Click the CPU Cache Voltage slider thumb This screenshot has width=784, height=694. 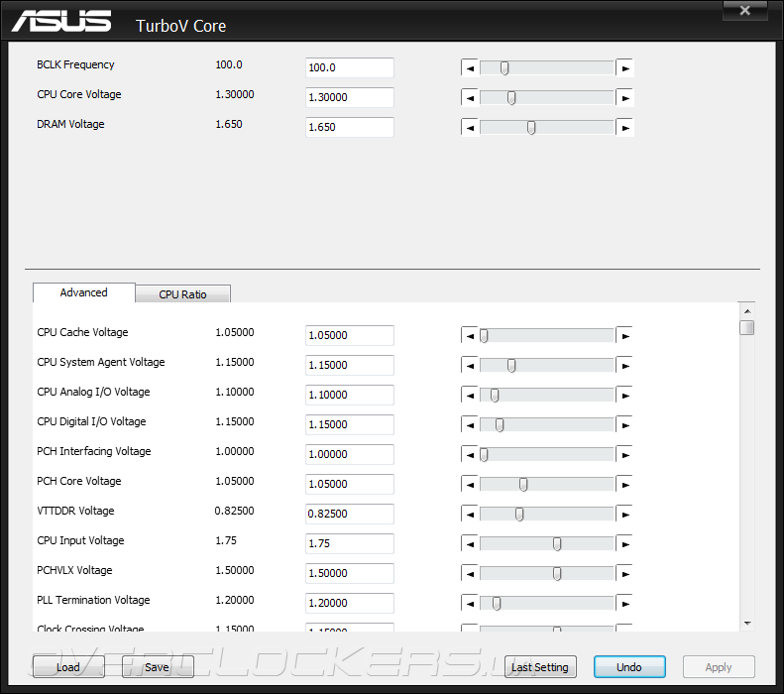(484, 336)
